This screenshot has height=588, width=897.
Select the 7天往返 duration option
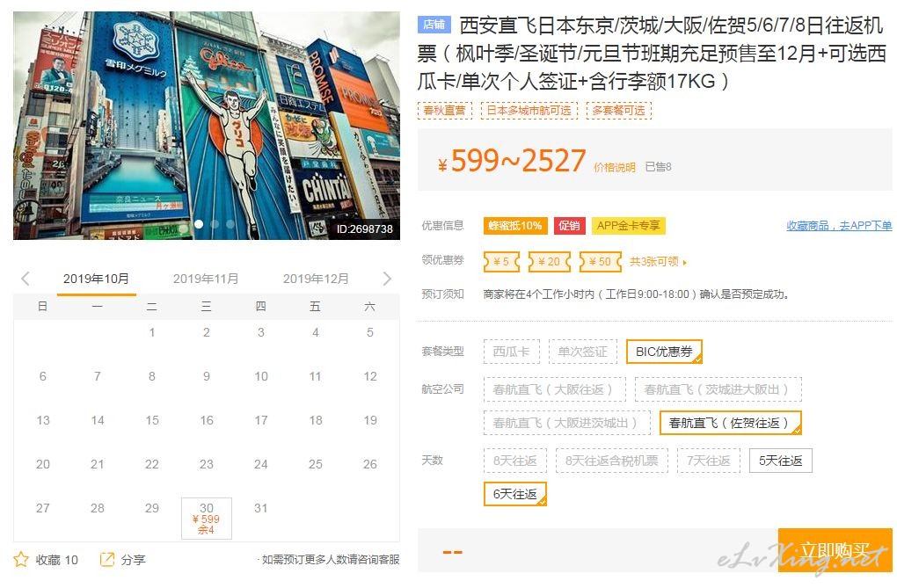tap(708, 461)
